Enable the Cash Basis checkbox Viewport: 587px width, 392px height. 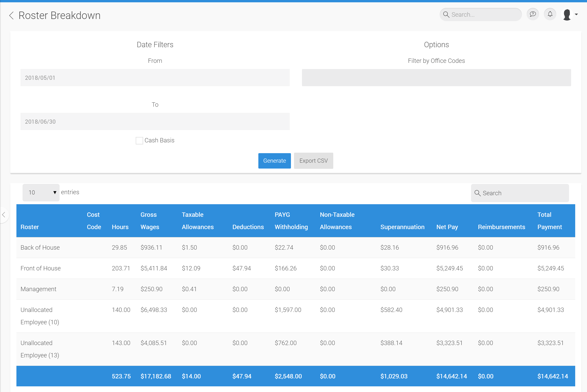(139, 141)
